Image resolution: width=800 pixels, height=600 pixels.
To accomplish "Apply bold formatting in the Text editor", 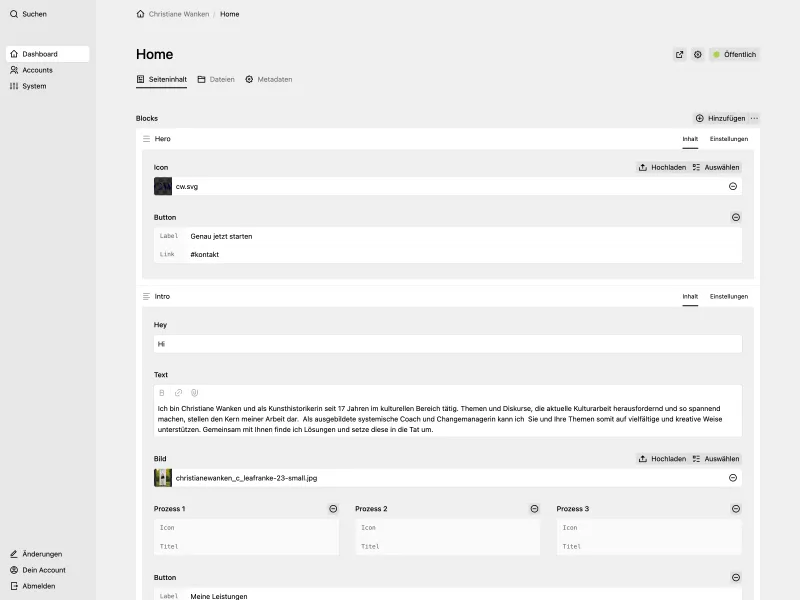I will [162, 393].
